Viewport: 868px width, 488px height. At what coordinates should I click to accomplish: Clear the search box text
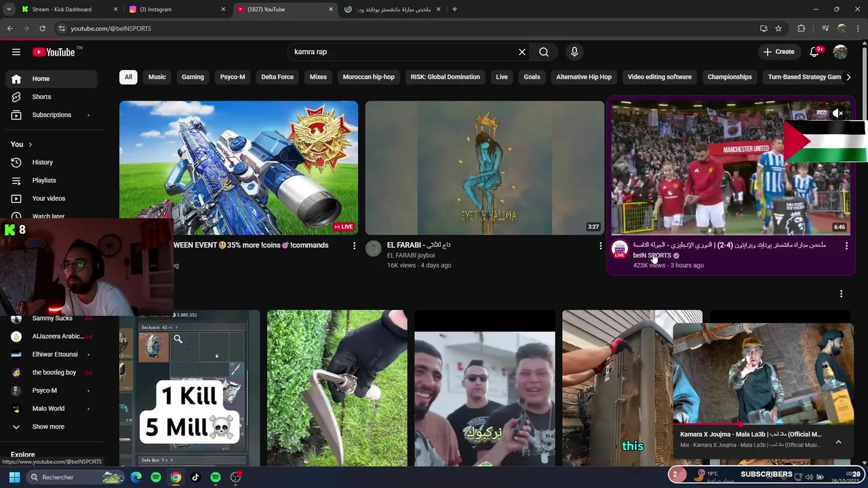(522, 52)
